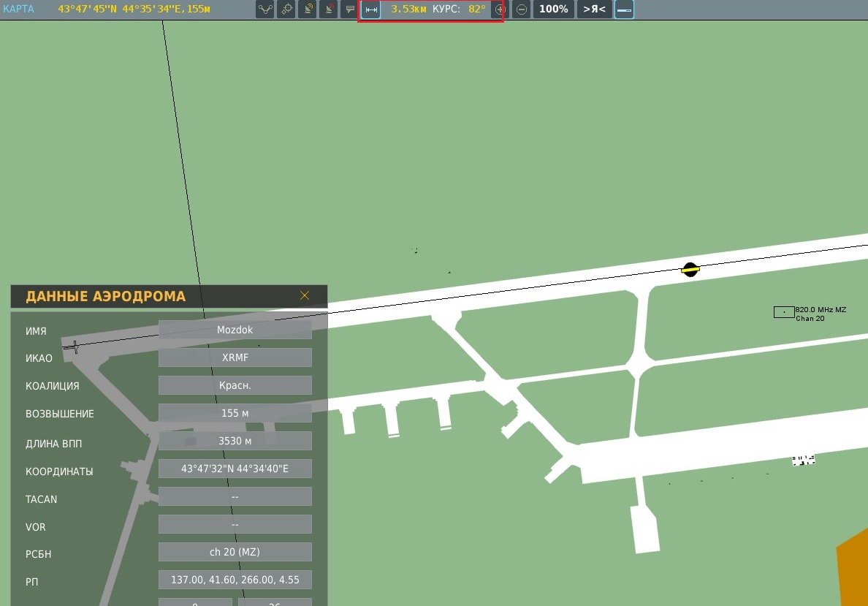Click the РСБН row label
The image size is (868, 606).
click(x=38, y=554)
